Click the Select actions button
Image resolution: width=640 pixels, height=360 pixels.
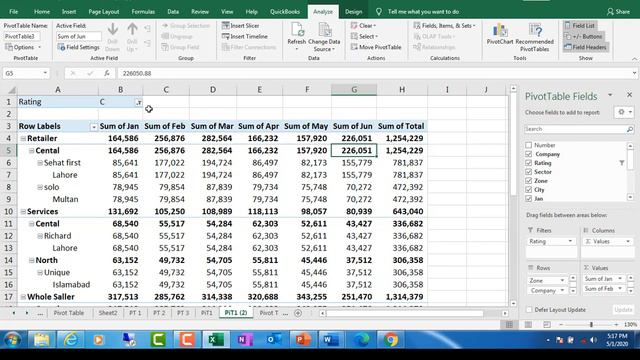364,36
